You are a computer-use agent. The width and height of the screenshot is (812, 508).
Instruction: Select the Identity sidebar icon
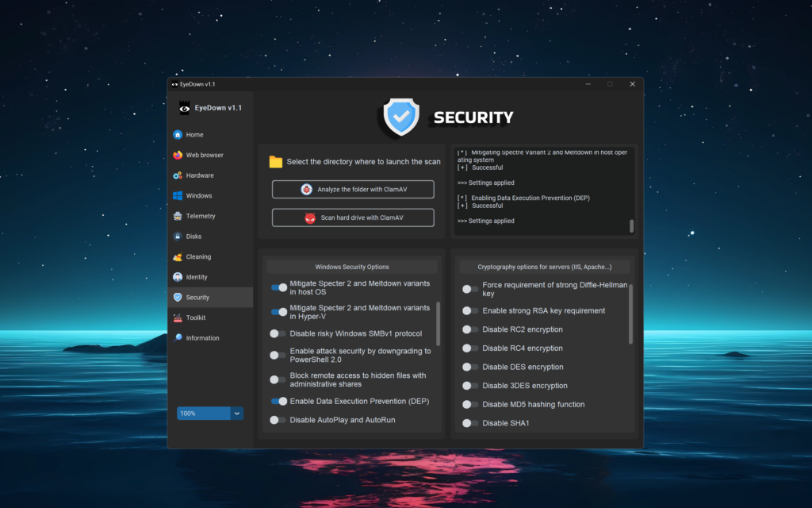pos(178,277)
